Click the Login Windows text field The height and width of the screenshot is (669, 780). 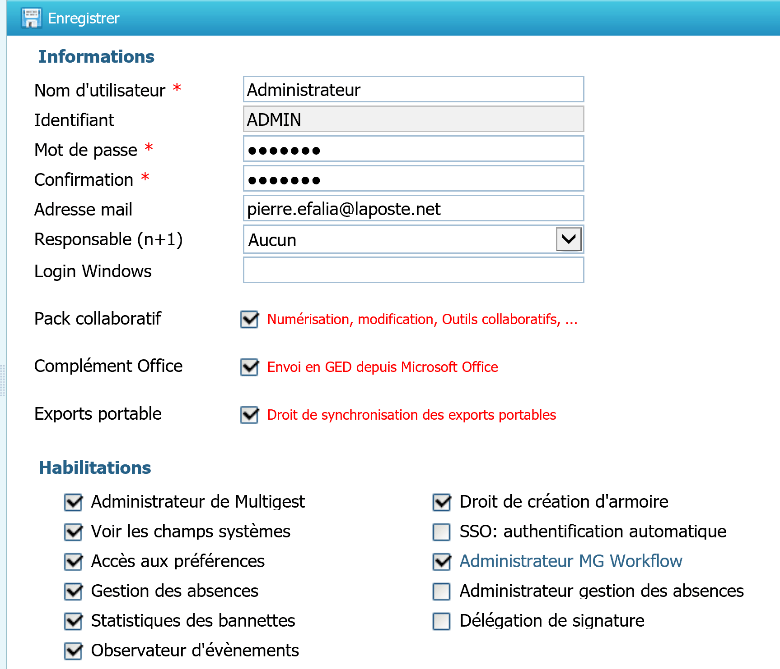point(413,270)
